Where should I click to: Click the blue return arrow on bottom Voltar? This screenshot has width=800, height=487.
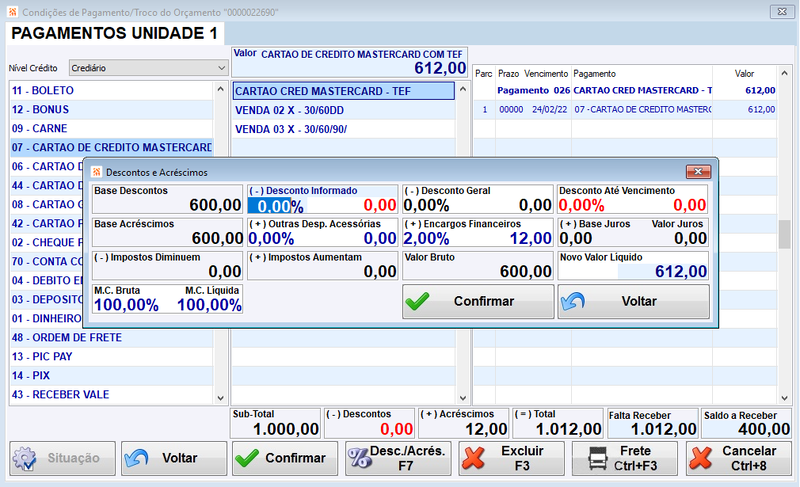point(136,458)
